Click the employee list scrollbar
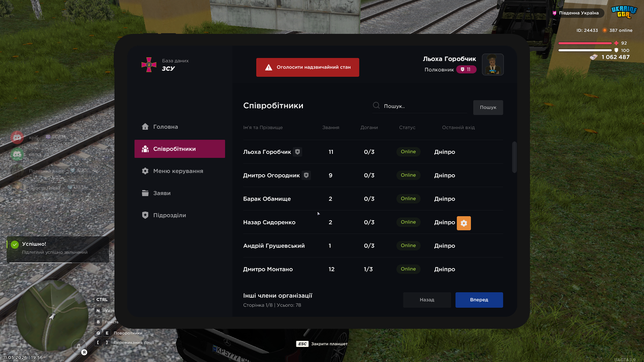Viewport: 644px width, 362px height. click(514, 157)
